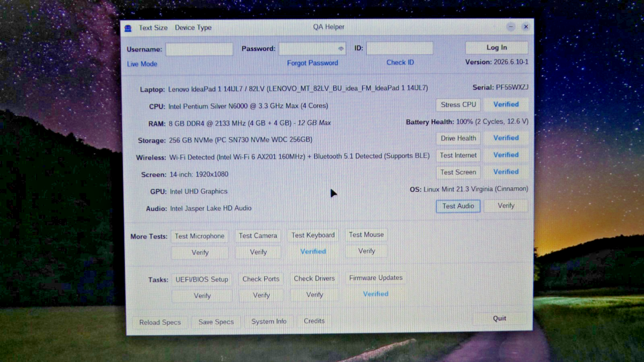The width and height of the screenshot is (644, 362).
Task: Open Firmware Updates task
Action: point(376,278)
